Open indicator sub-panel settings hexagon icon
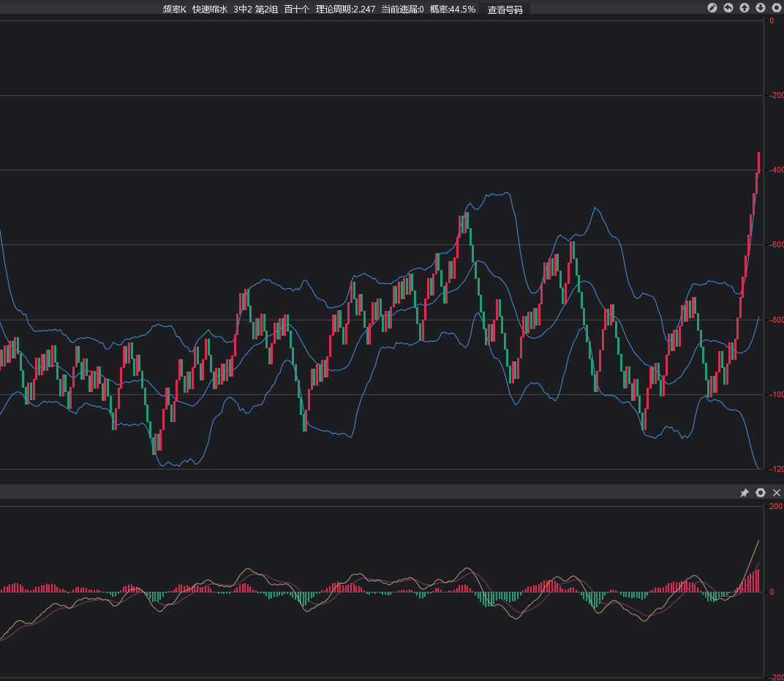Screen dimensions: 784x681 pos(760,492)
